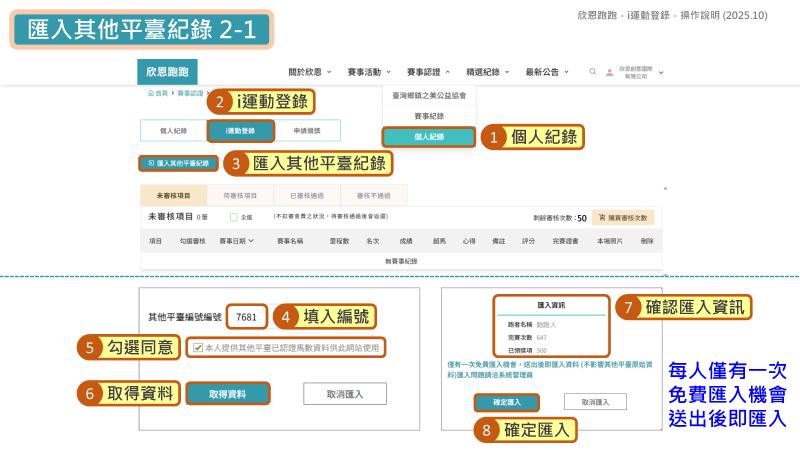Expand the 關於欣恩 navigation dropdown
The width and height of the screenshot is (800, 450).
pyautogui.click(x=310, y=72)
